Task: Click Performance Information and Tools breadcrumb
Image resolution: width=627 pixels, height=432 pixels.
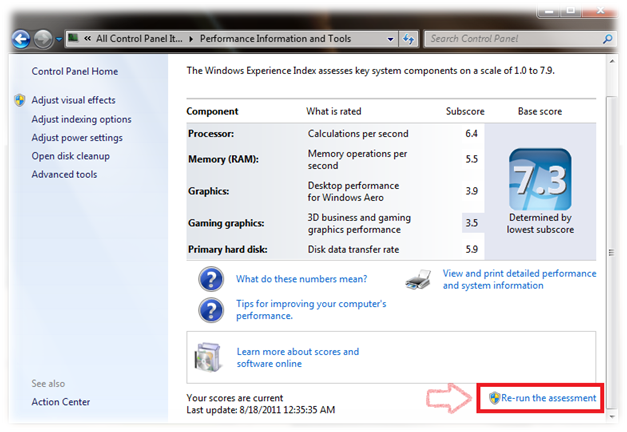Action: (275, 39)
